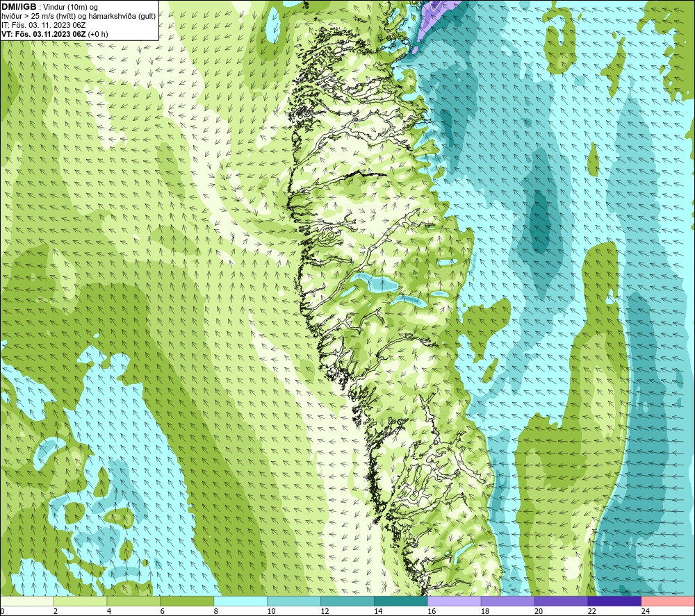Click the legend scale label '22'
695x616 pixels.
(x=591, y=611)
